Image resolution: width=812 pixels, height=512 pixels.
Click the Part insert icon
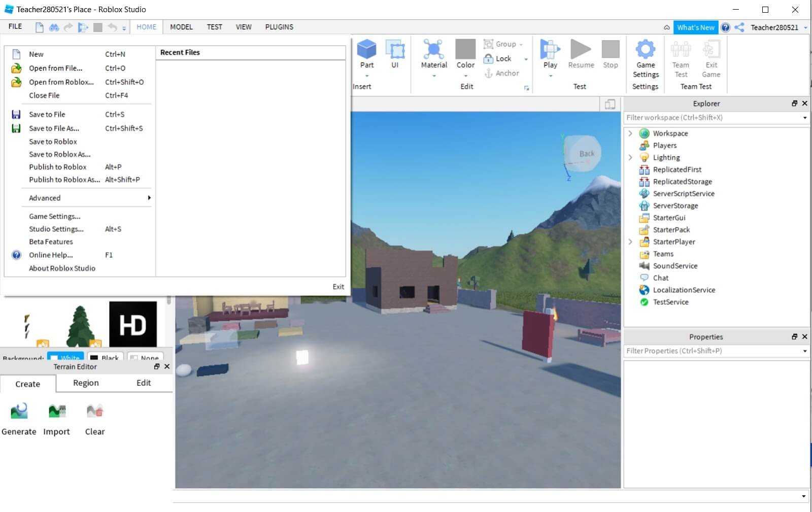[366, 50]
